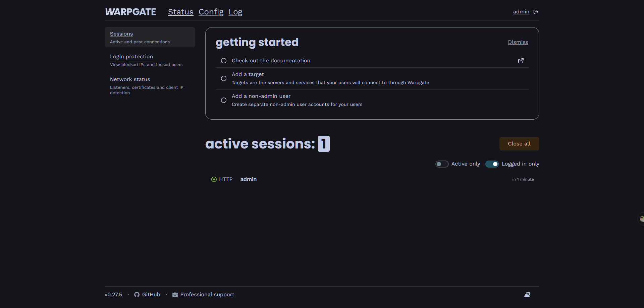Click Check out the documentation text

pos(271,61)
